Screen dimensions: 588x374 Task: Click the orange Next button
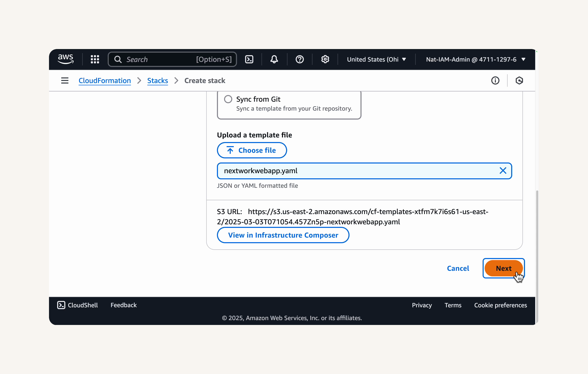pyautogui.click(x=504, y=268)
